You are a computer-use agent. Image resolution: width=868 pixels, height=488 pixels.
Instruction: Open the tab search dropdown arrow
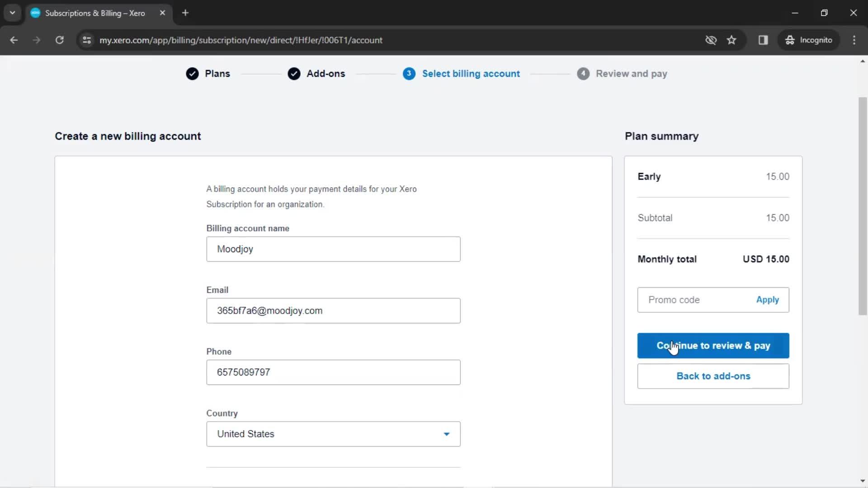coord(13,13)
